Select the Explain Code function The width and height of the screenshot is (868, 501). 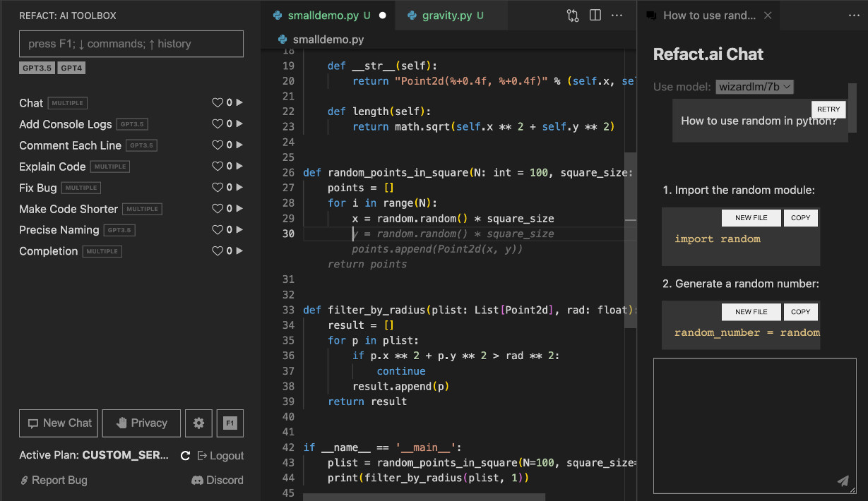(52, 167)
